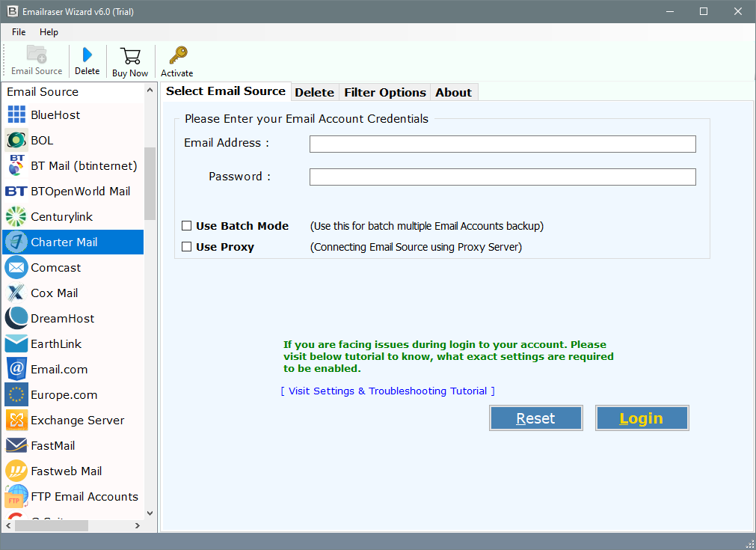
Task: Switch to the About tab
Action: tap(453, 92)
